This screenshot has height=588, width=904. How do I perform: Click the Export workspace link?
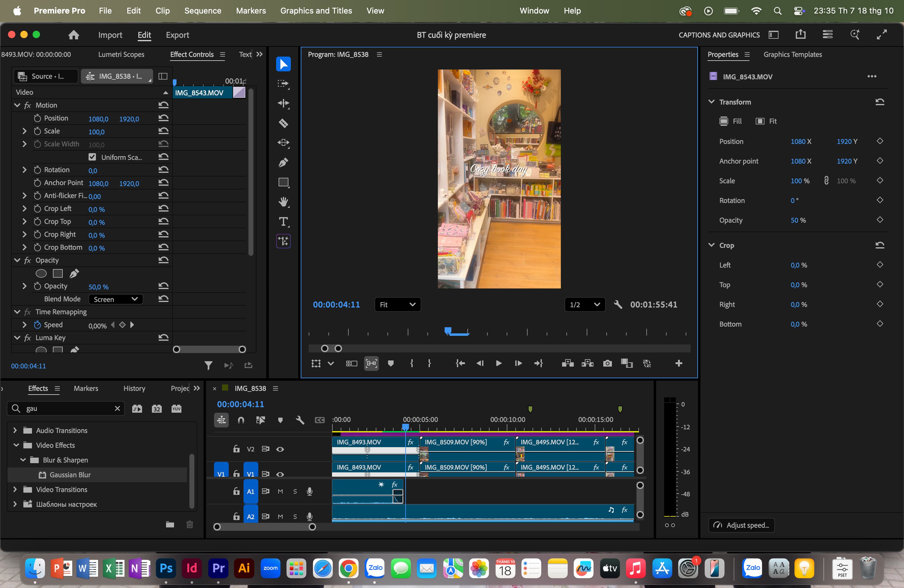pos(177,35)
